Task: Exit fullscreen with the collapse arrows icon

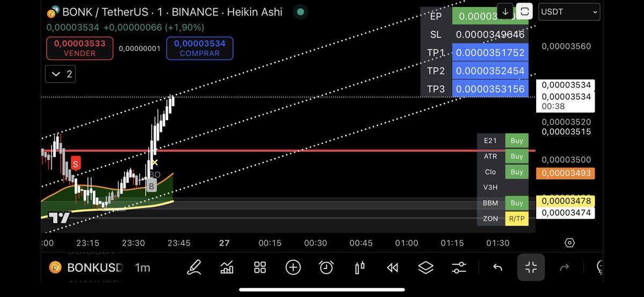Action: tap(531, 267)
